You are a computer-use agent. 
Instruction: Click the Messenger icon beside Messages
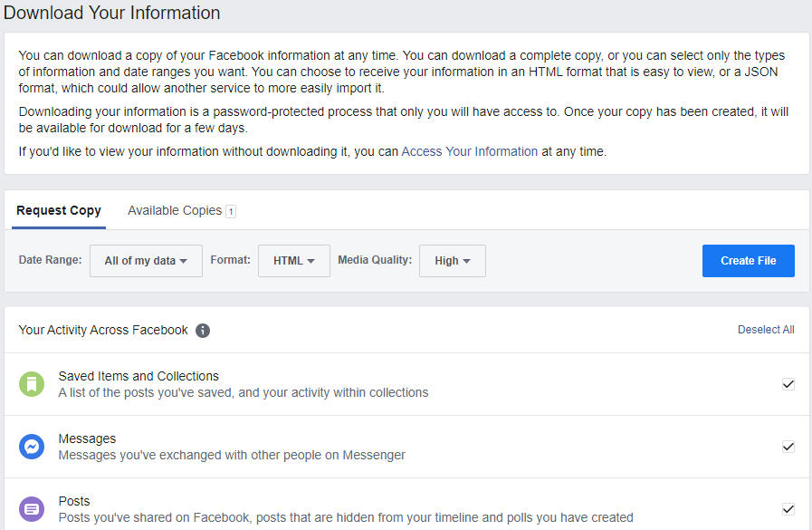point(32,447)
